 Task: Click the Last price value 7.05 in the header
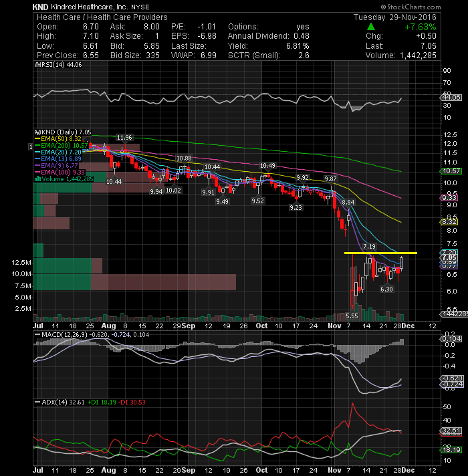(x=429, y=46)
